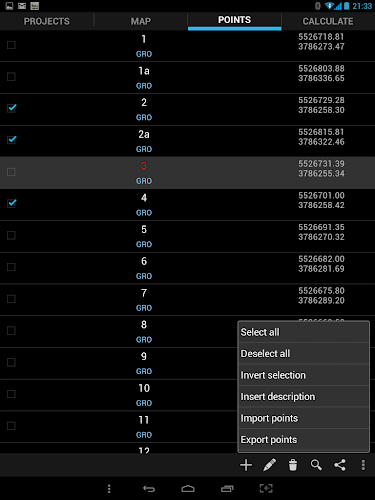375x500 pixels.
Task: Open the recent apps navigation icon
Action: [x=227, y=489]
